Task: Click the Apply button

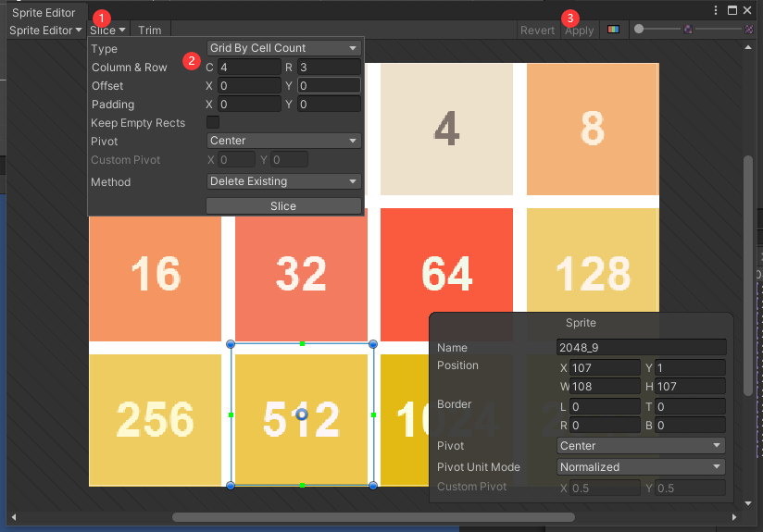Action: [x=579, y=31]
